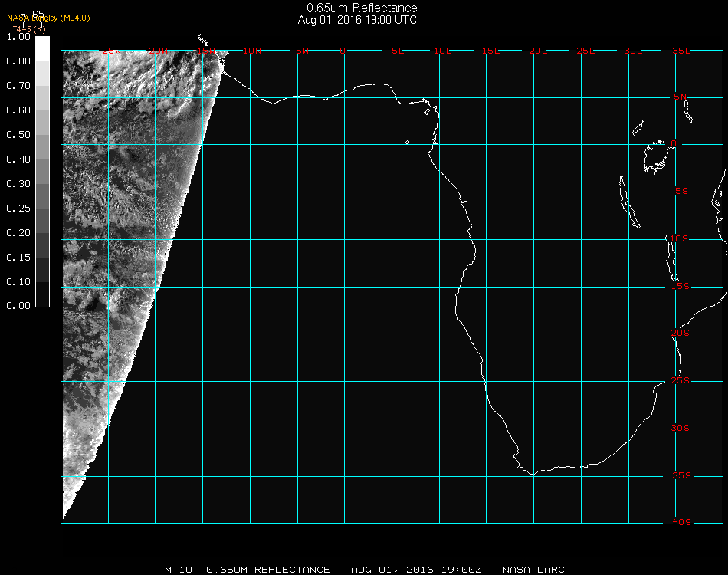The height and width of the screenshot is (575, 728).
Task: Click the "NASA Langley (M04.0)" label
Action: point(48,18)
